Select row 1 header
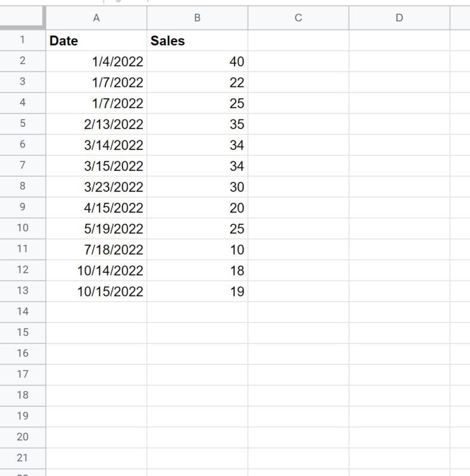This screenshot has height=476, width=470. 23,40
